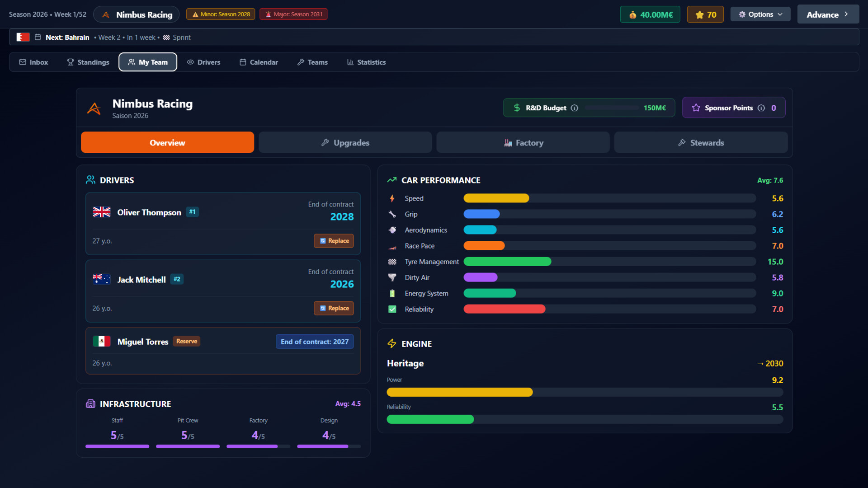Click the money bag icon showing 40.00M€
This screenshot has width=868, height=488.
(632, 14)
